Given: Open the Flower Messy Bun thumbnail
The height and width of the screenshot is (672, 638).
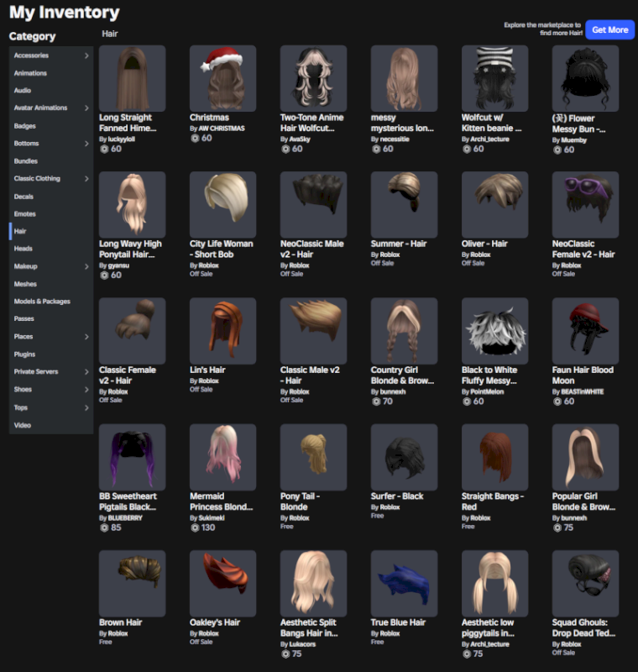Looking at the screenshot, I should click(x=585, y=78).
